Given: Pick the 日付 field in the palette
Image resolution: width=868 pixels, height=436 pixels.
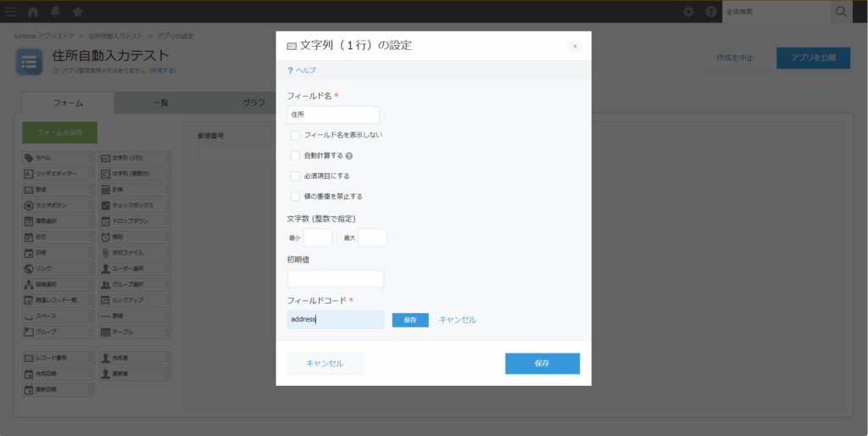Looking at the screenshot, I should click(58, 238).
